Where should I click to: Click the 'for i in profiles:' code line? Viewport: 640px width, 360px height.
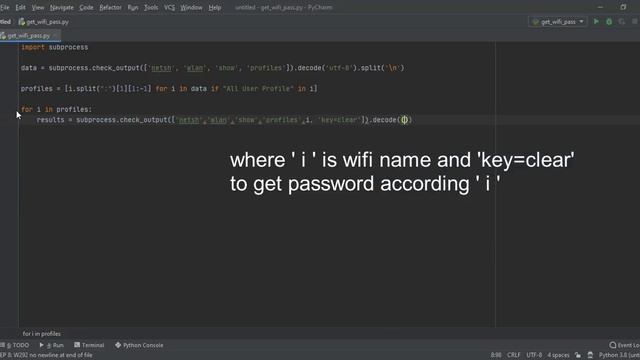coord(56,109)
